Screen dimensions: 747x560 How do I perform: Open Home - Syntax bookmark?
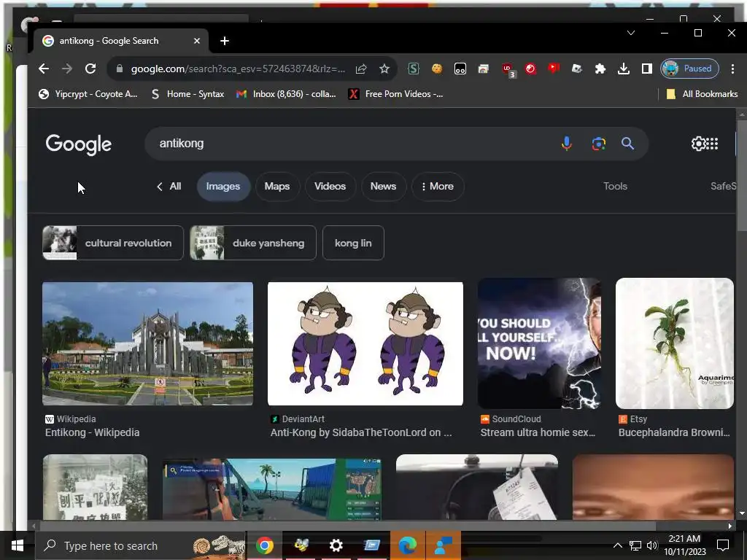pos(187,94)
